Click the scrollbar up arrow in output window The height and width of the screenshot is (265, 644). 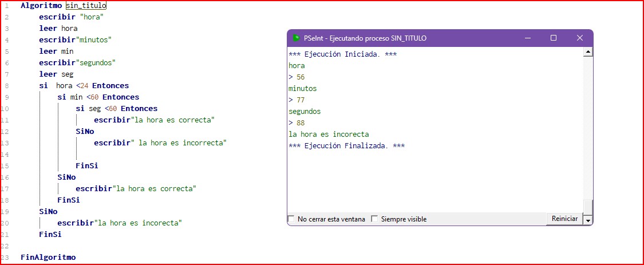588,53
